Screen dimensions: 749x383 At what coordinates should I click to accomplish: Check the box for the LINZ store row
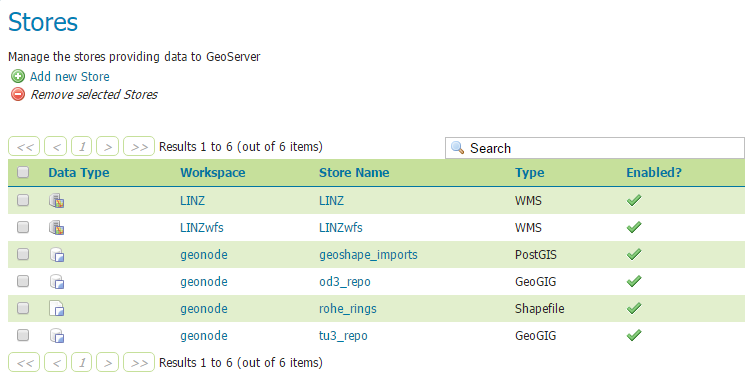click(23, 200)
